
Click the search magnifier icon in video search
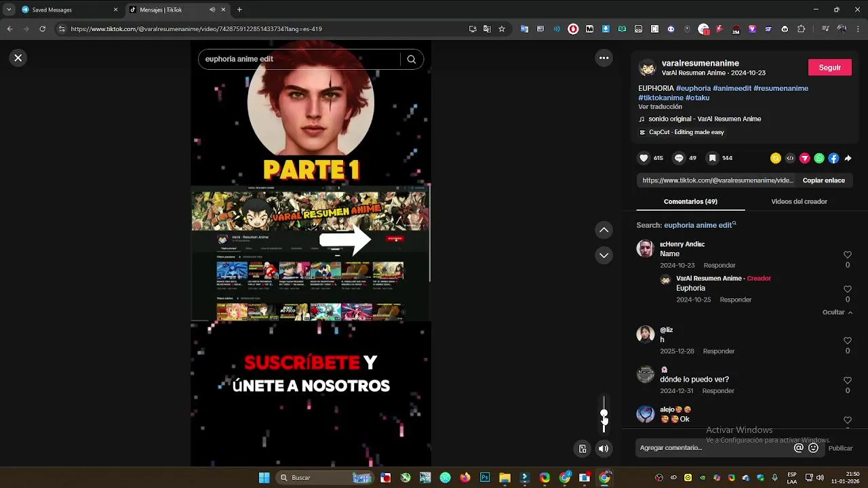click(x=411, y=59)
